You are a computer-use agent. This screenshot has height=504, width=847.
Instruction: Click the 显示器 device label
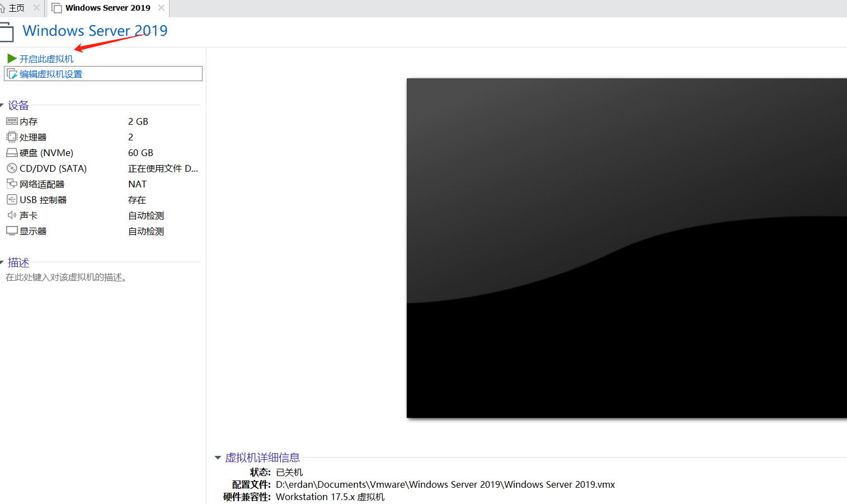33,231
